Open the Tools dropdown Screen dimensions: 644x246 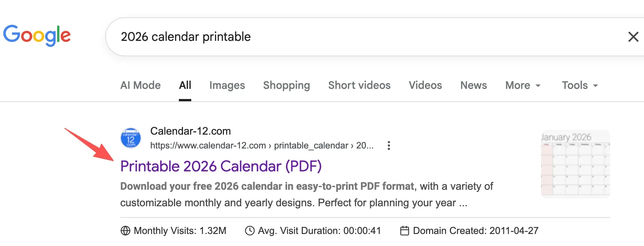[579, 85]
